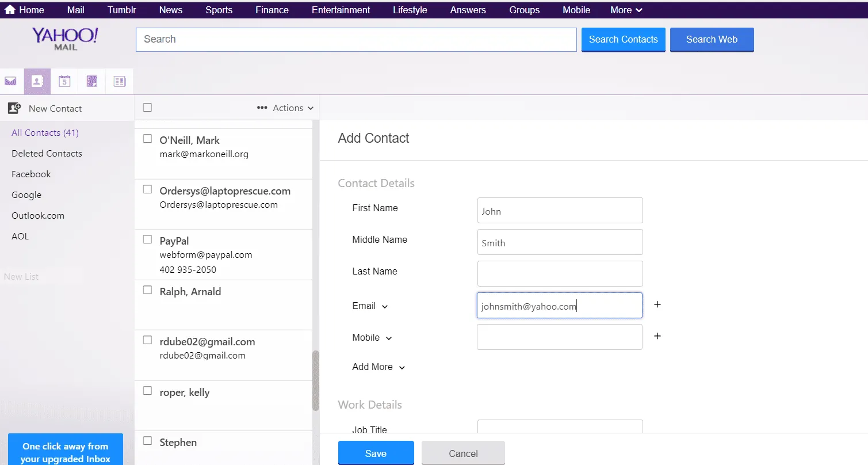
Task: Click mark@markoneill.org email text
Action: coord(204,154)
